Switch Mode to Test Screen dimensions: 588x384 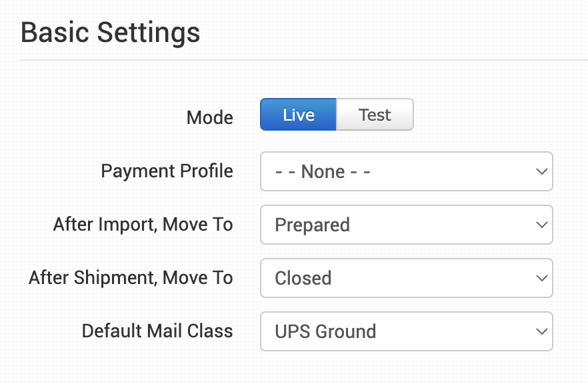[375, 115]
